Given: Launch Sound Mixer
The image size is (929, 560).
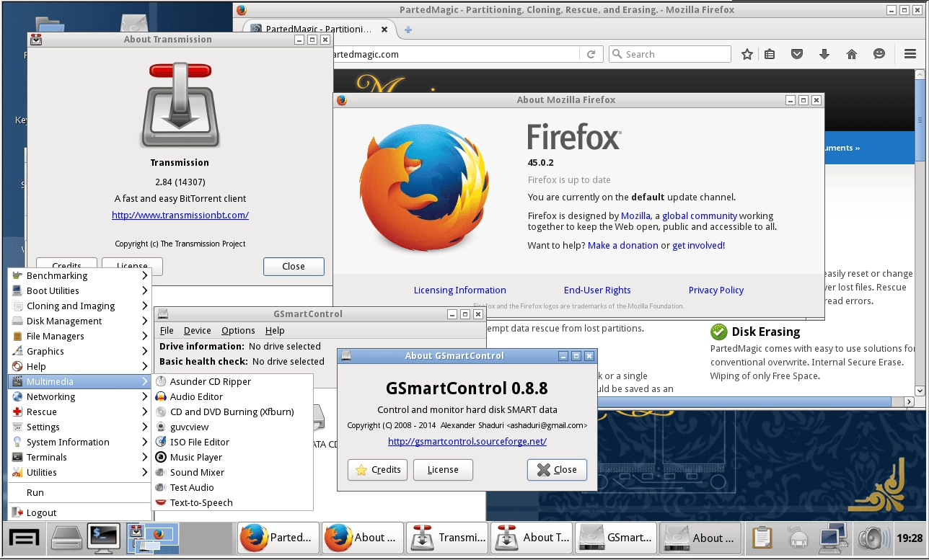Looking at the screenshot, I should pyautogui.click(x=233, y=472).
